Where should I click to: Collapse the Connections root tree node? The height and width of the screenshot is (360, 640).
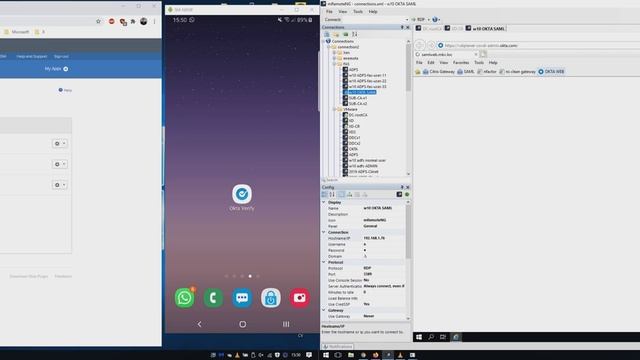(x=324, y=41)
